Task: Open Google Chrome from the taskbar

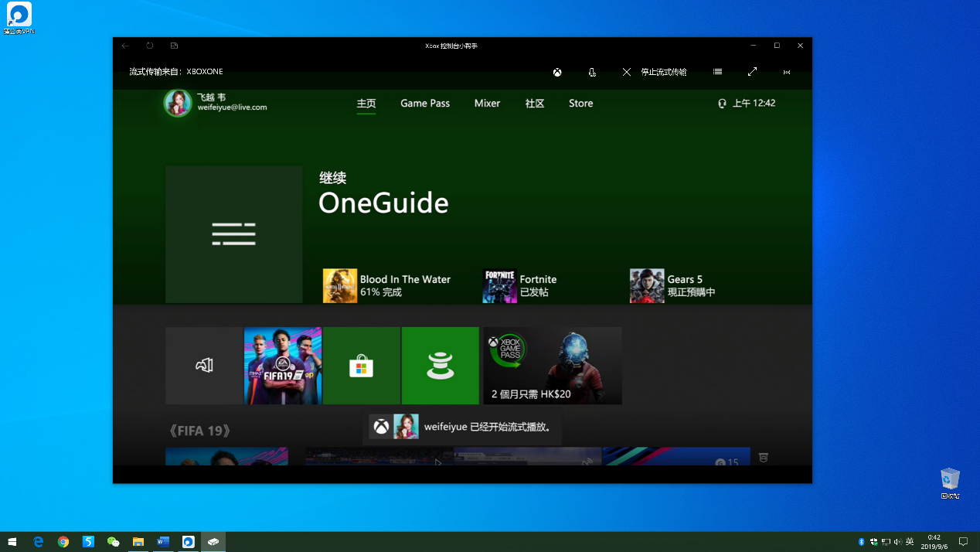Action: coord(63,542)
